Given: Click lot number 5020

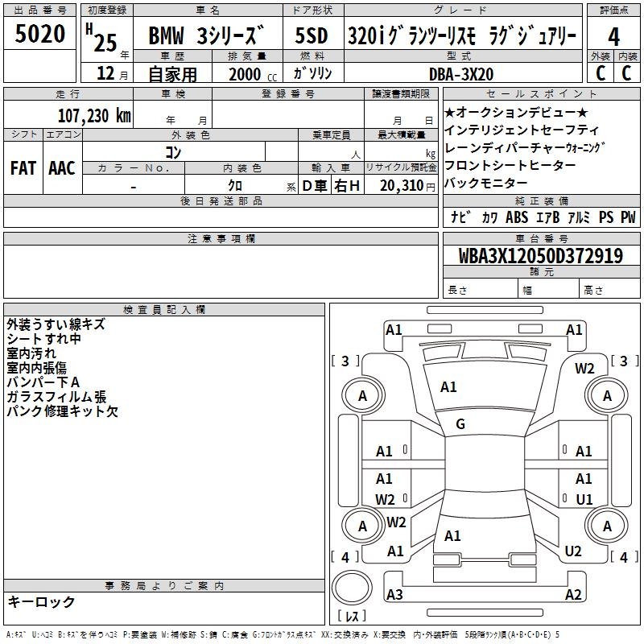Looking at the screenshot, I should point(39,34).
